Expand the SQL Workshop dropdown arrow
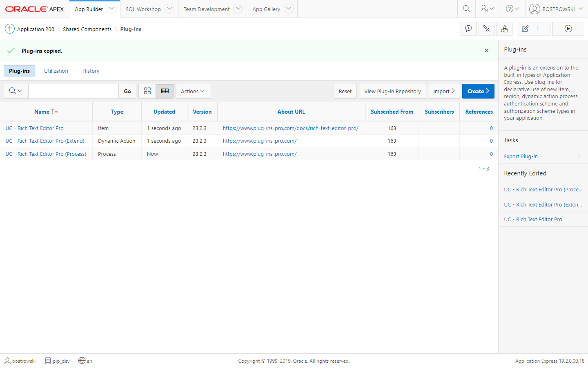The height and width of the screenshot is (368, 588). coord(169,9)
